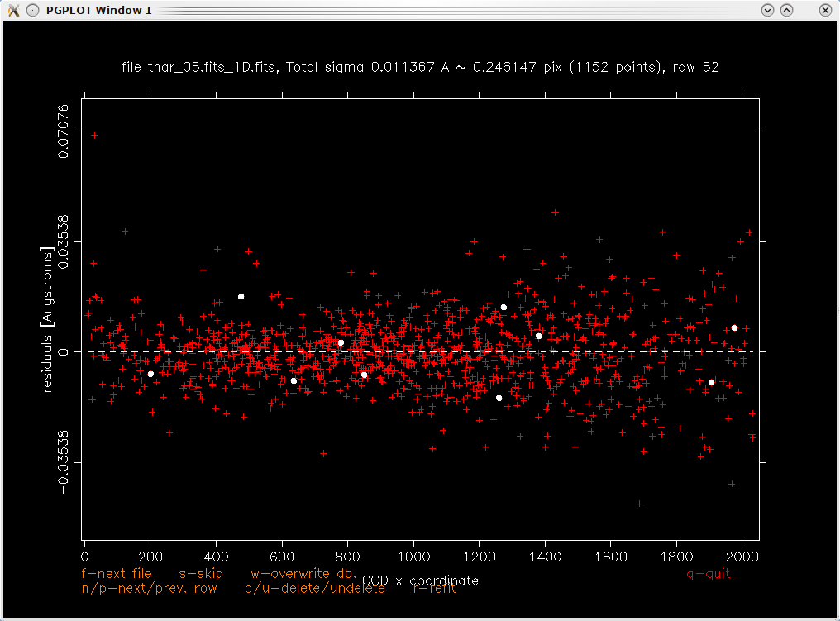Viewport: 840px width, 621px height.
Task: Select the top outlier cross near residual 0.07
Action: (x=94, y=136)
